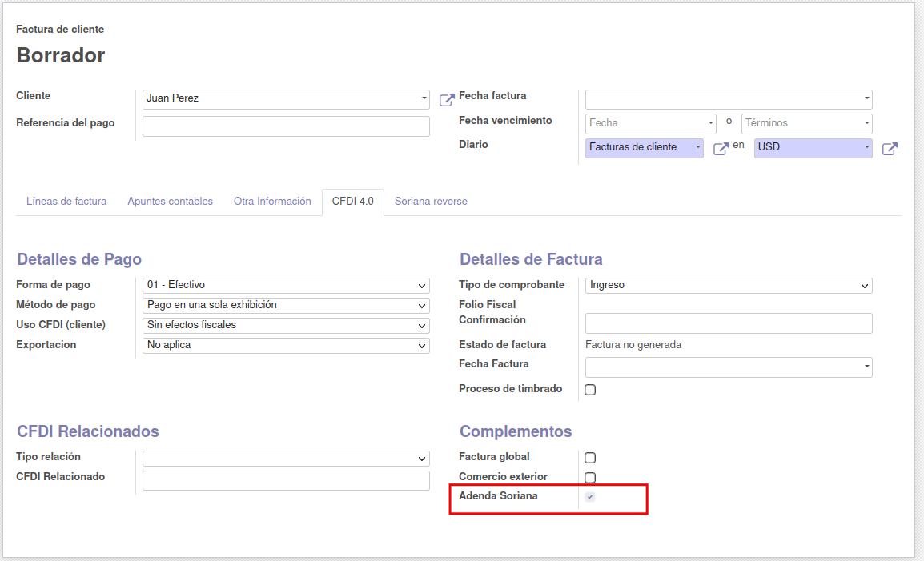Image resolution: width=924 pixels, height=561 pixels.
Task: Check the Comercio exterior checkbox
Action: click(590, 478)
